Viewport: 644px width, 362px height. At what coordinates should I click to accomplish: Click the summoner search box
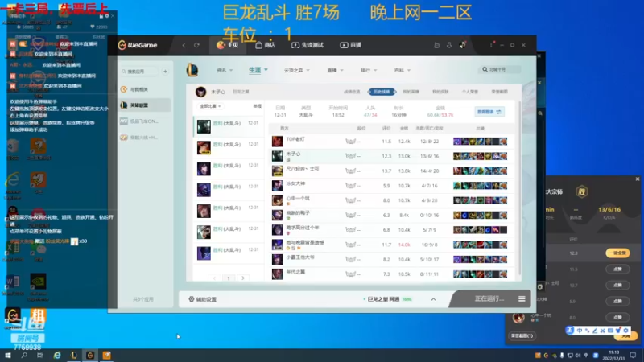pyautogui.click(x=499, y=69)
